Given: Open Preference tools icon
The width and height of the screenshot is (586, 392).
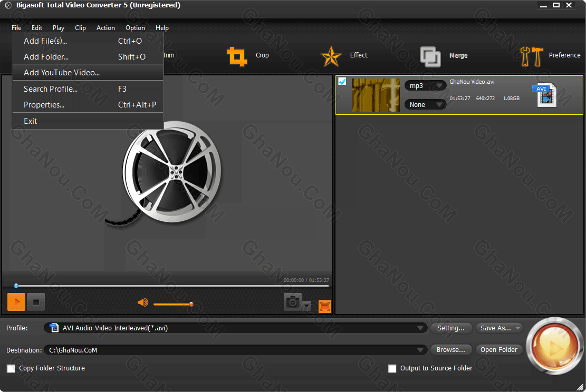Looking at the screenshot, I should (x=532, y=56).
